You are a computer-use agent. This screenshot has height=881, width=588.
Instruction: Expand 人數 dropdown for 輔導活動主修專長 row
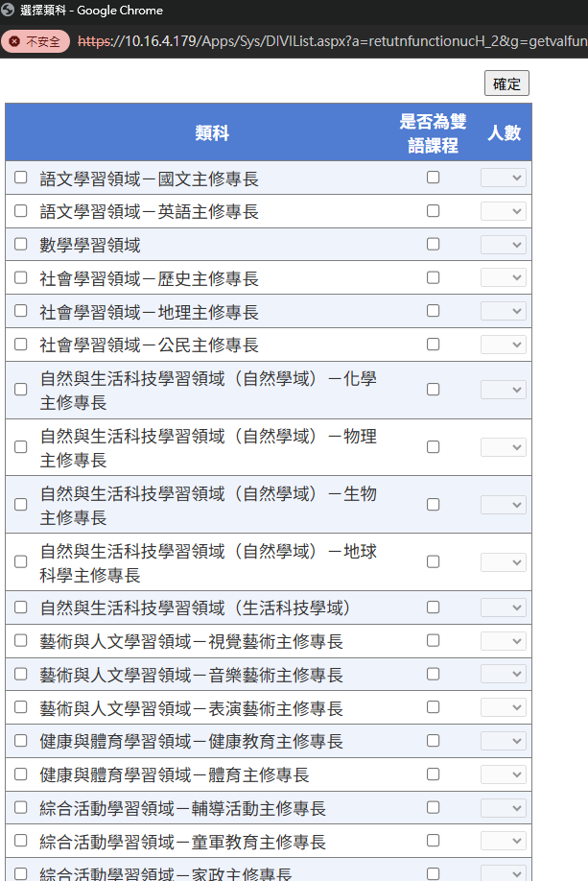[x=504, y=808]
